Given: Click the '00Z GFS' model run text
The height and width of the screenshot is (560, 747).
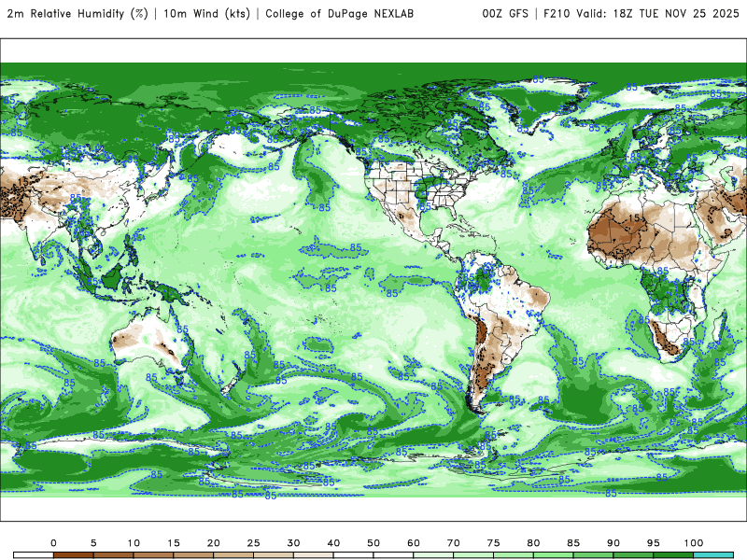Looking at the screenshot, I should pos(505,13).
